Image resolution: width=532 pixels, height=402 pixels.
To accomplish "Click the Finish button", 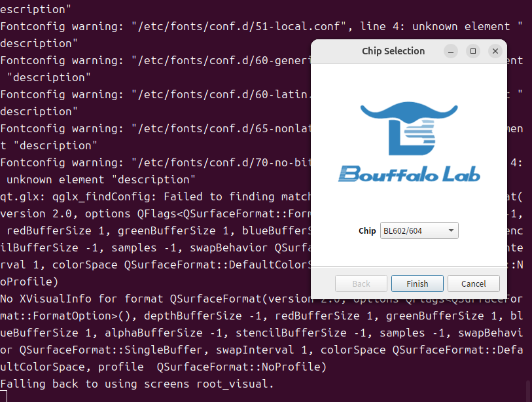I will pos(417,283).
